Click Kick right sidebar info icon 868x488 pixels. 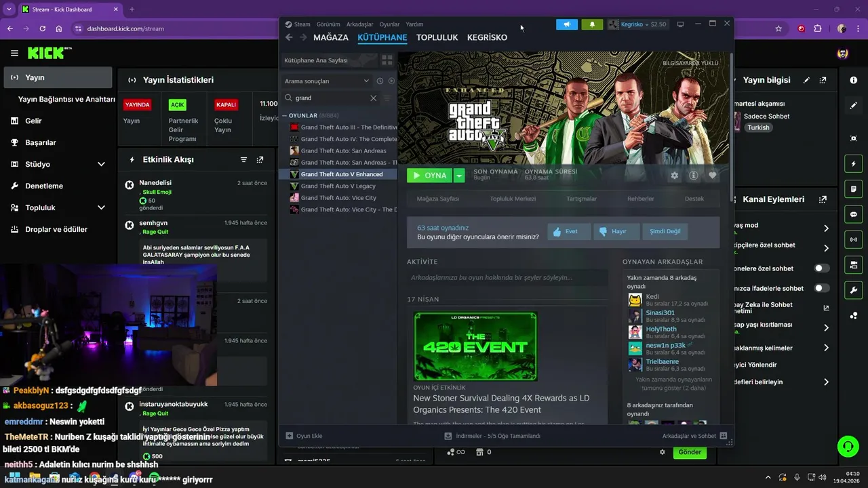(853, 80)
